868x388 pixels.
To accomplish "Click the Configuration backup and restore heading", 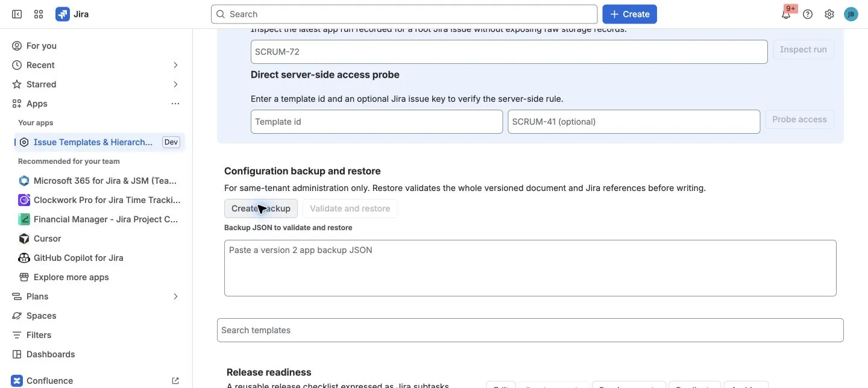I will click(303, 171).
